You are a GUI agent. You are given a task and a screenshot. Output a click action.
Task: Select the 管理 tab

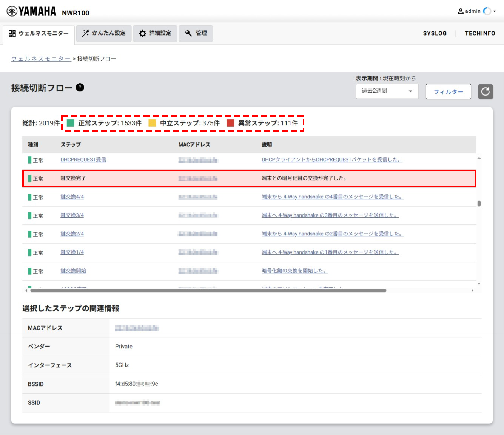196,33
